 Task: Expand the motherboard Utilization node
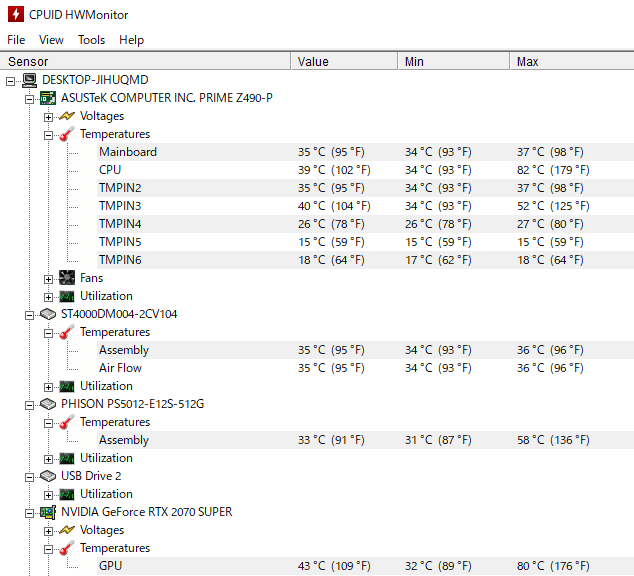click(48, 296)
